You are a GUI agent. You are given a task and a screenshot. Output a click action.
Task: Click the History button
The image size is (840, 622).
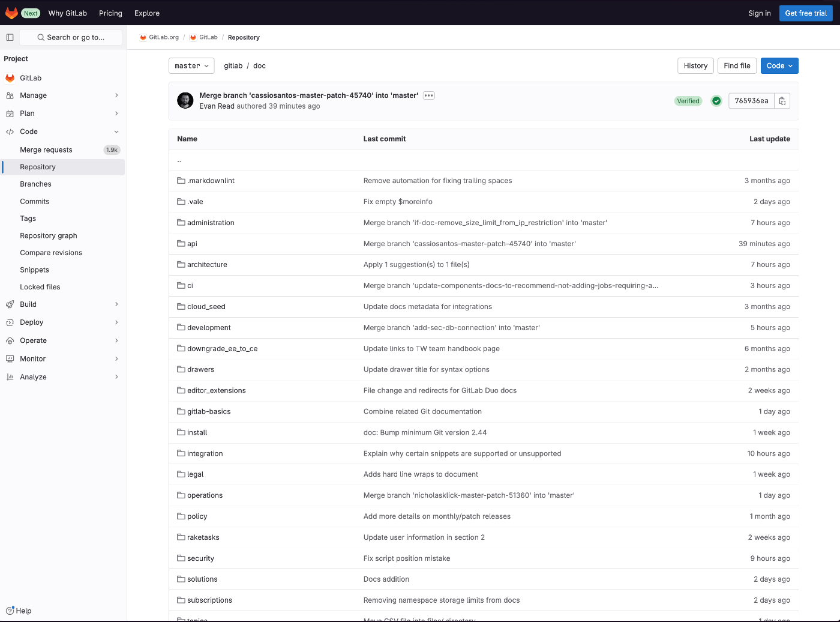tap(695, 66)
